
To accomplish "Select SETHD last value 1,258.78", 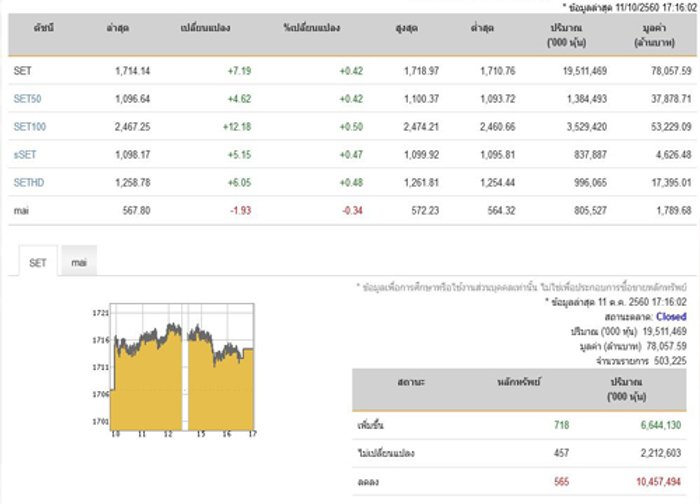I will pyautogui.click(x=133, y=183).
